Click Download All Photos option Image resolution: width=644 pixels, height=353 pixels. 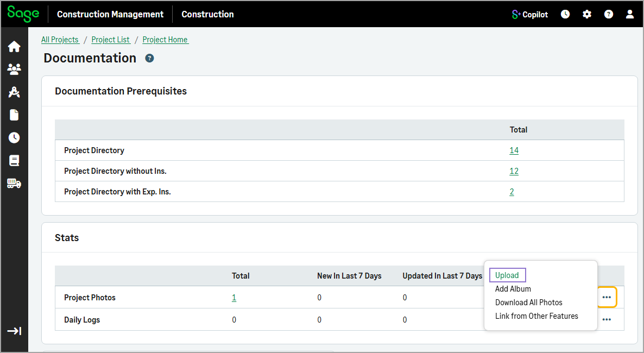[528, 302]
